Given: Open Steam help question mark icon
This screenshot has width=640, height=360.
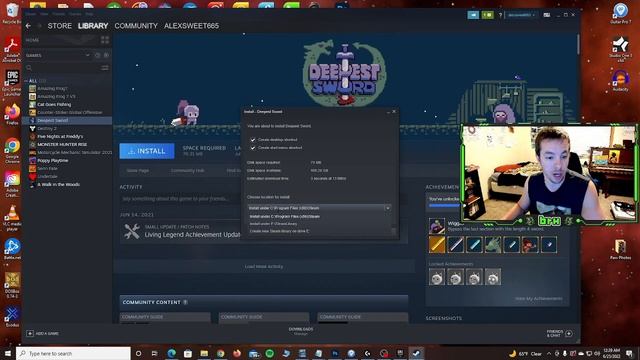Looking at the screenshot, I should coord(500,15).
